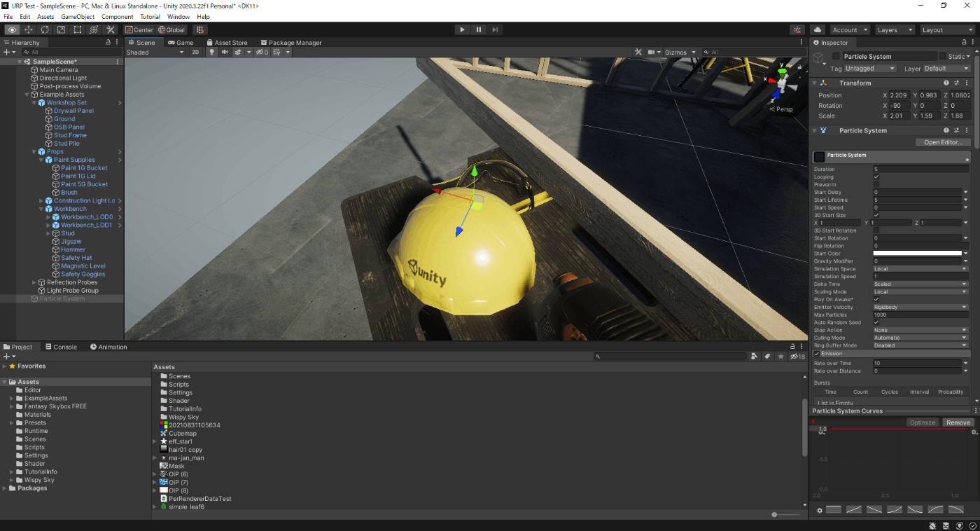
Task: Open the Tag Untagged dropdown
Action: [871, 69]
